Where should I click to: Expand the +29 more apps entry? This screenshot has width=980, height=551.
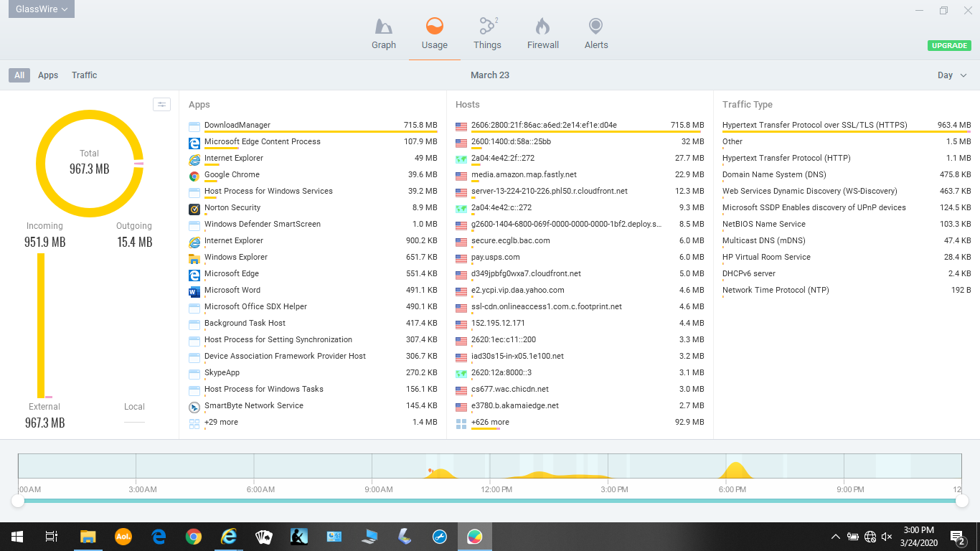(x=221, y=423)
